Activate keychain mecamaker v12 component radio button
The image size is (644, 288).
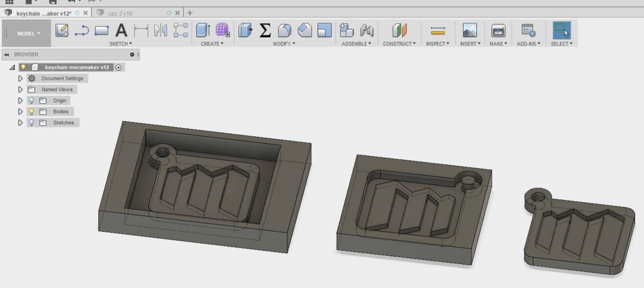(119, 67)
